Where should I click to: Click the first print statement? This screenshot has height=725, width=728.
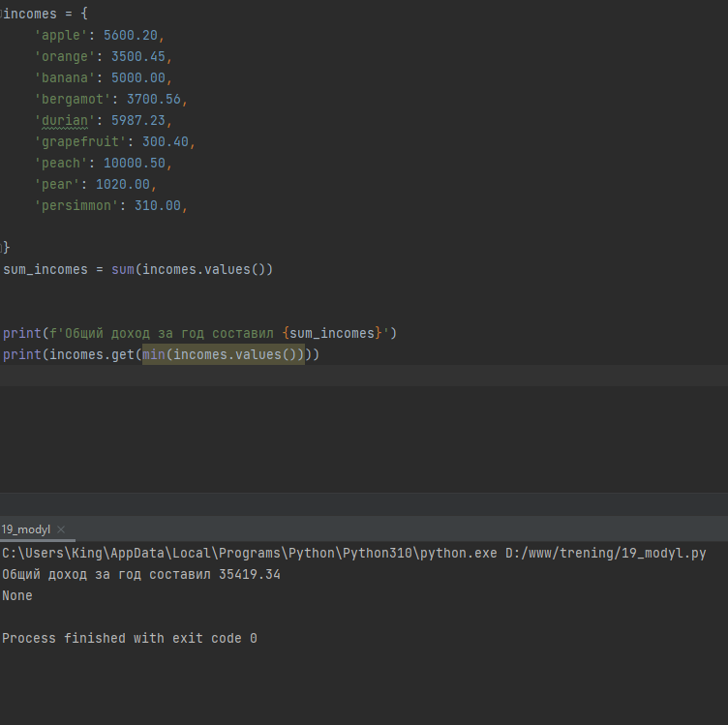click(199, 333)
